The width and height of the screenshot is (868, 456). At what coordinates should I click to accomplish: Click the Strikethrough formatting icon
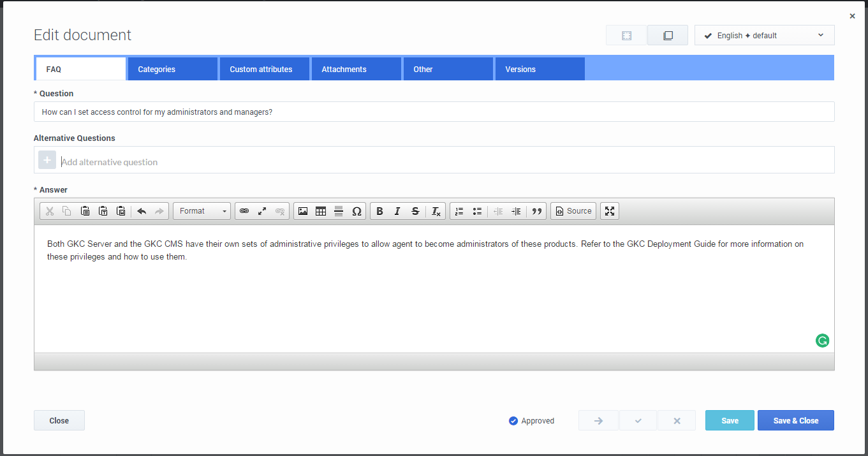click(415, 211)
